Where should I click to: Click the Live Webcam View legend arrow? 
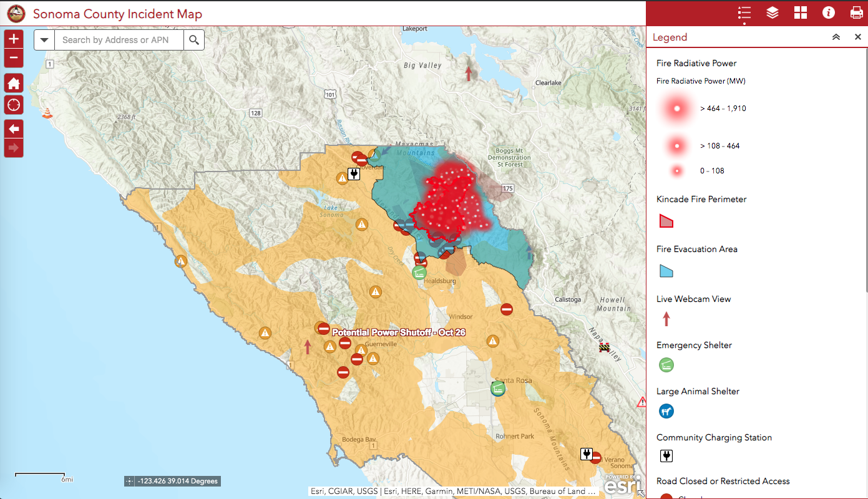pos(666,319)
